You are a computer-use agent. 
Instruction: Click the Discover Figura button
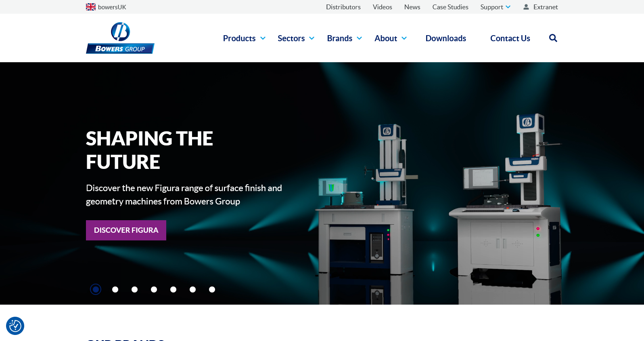[x=126, y=230]
